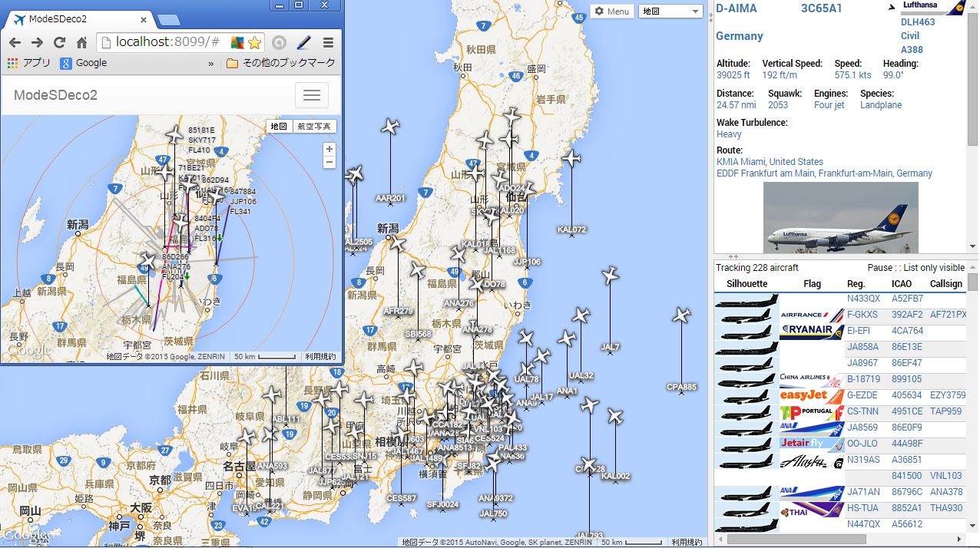Screen dimensions: 980x548
Task: Open the 地図 map type dropdown
Action: click(x=671, y=12)
